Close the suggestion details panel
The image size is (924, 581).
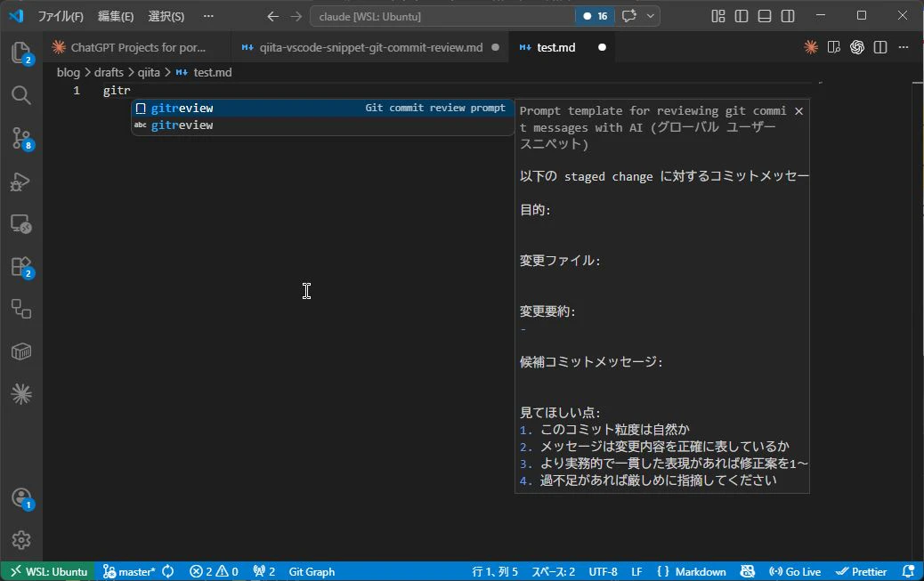click(798, 111)
